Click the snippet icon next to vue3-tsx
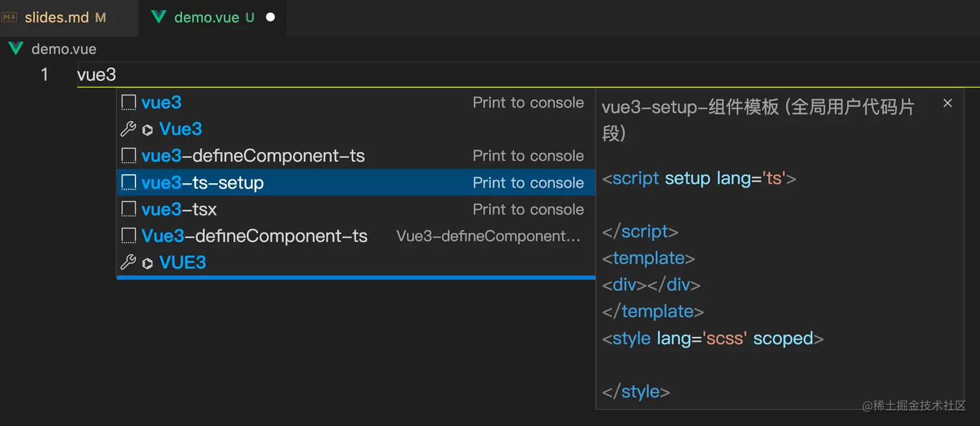 click(129, 209)
